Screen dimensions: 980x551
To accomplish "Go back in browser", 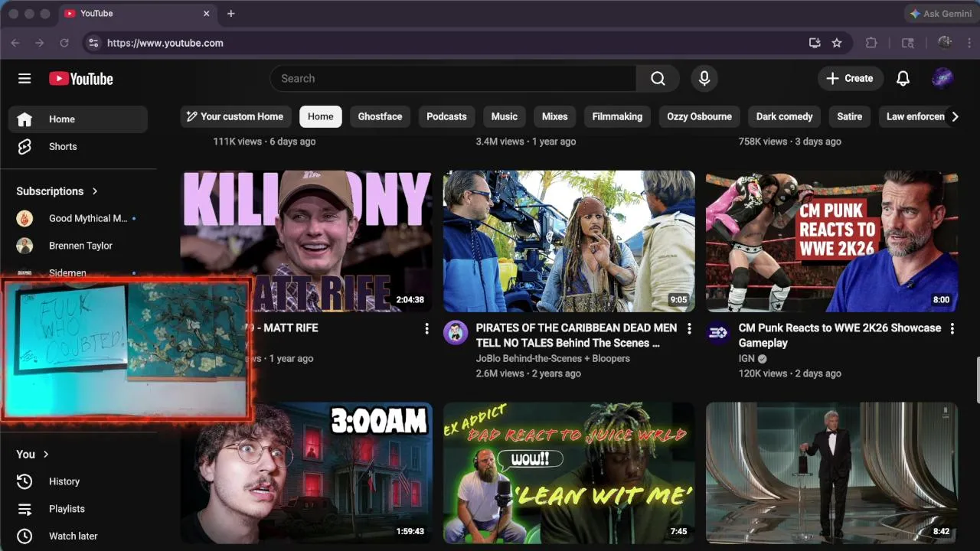I will (x=15, y=43).
